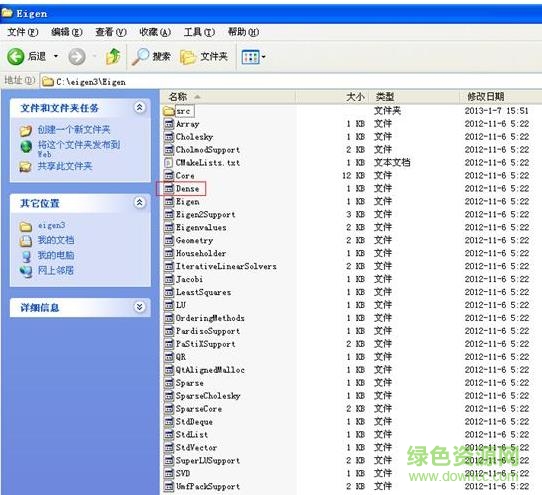Viewport: 542px width, 495px height.
Task: Select the CholmodSupport file icon
Action: click(x=169, y=150)
